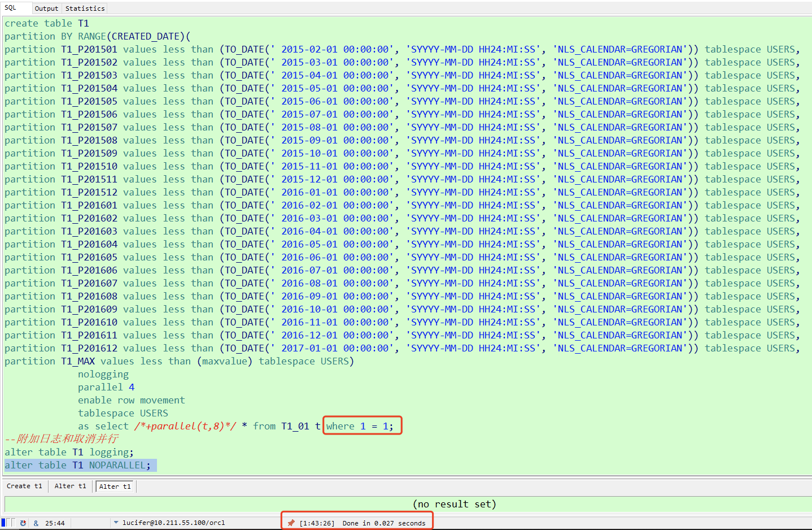
Task: Open the Statistics tab
Action: pos(85,8)
